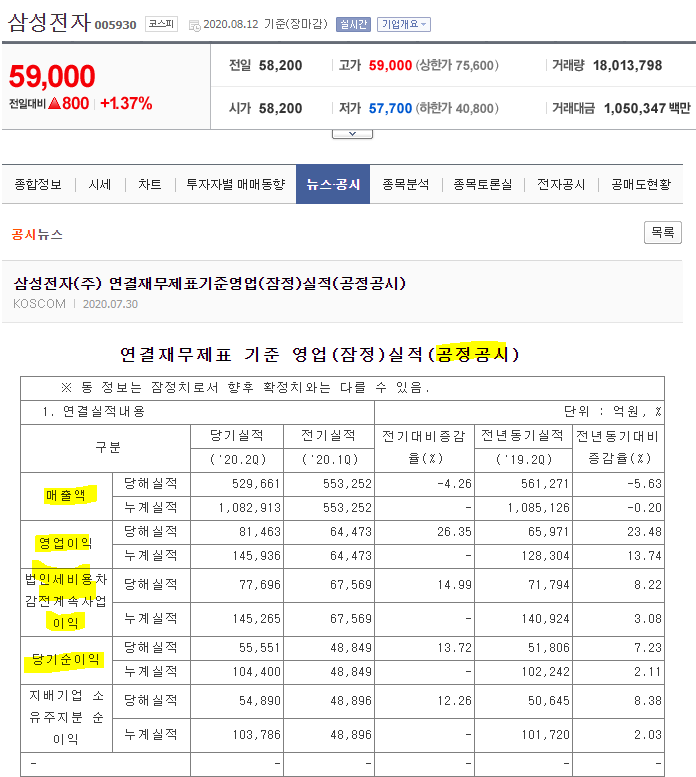Expand the price details chevron
696x777 pixels.
(352, 134)
